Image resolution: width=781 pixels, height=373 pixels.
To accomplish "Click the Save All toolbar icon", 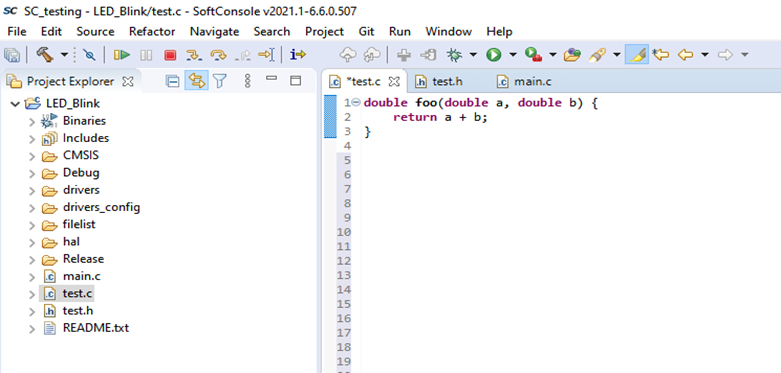I will tap(11, 55).
